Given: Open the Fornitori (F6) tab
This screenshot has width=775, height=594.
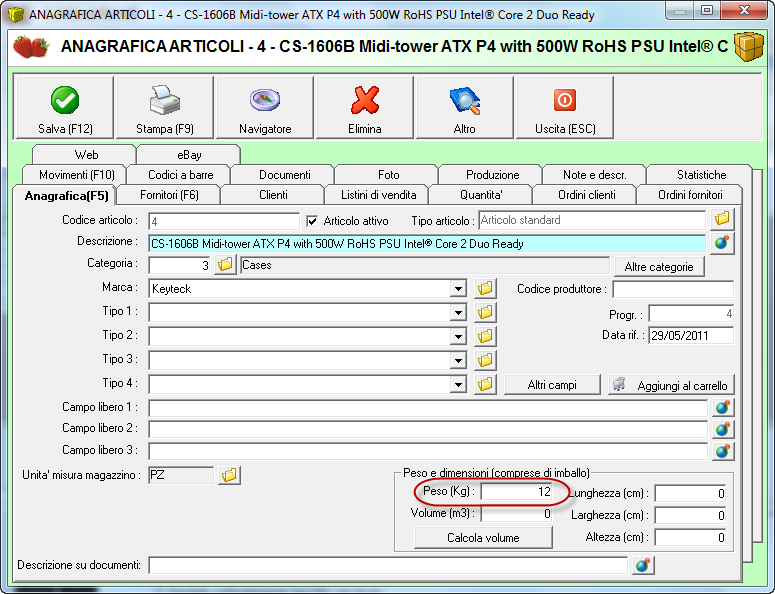Looking at the screenshot, I should point(169,195).
